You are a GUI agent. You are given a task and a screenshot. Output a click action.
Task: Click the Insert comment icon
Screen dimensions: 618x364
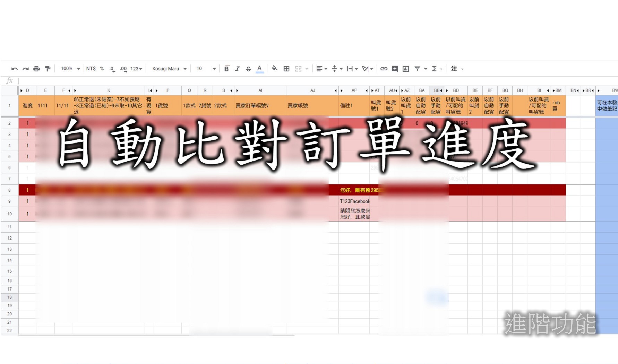click(394, 69)
